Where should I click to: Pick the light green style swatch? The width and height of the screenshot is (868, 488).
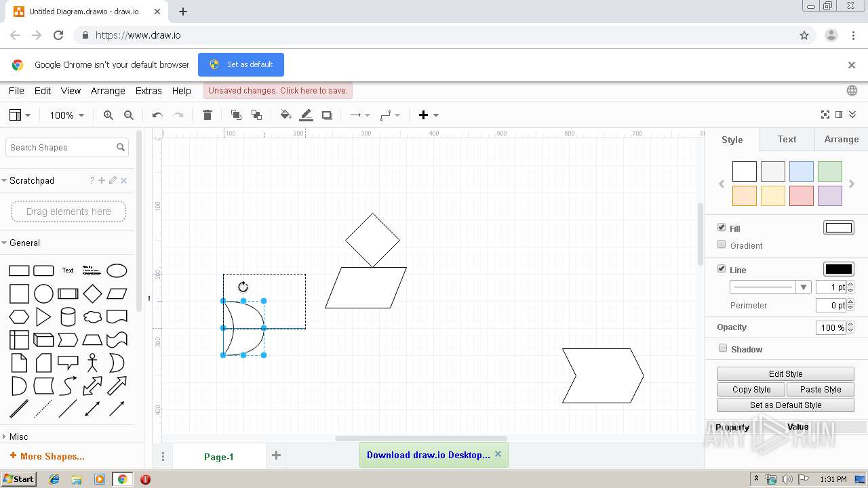pyautogui.click(x=830, y=171)
